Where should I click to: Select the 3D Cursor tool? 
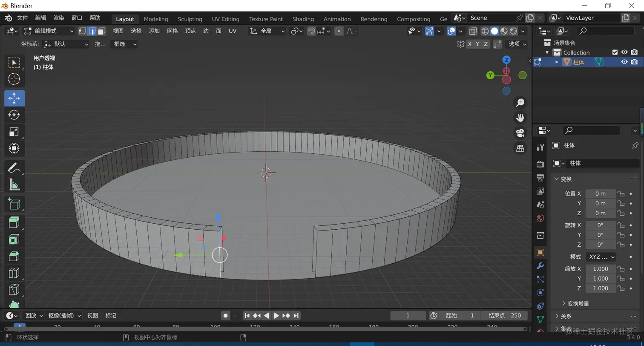click(x=14, y=79)
